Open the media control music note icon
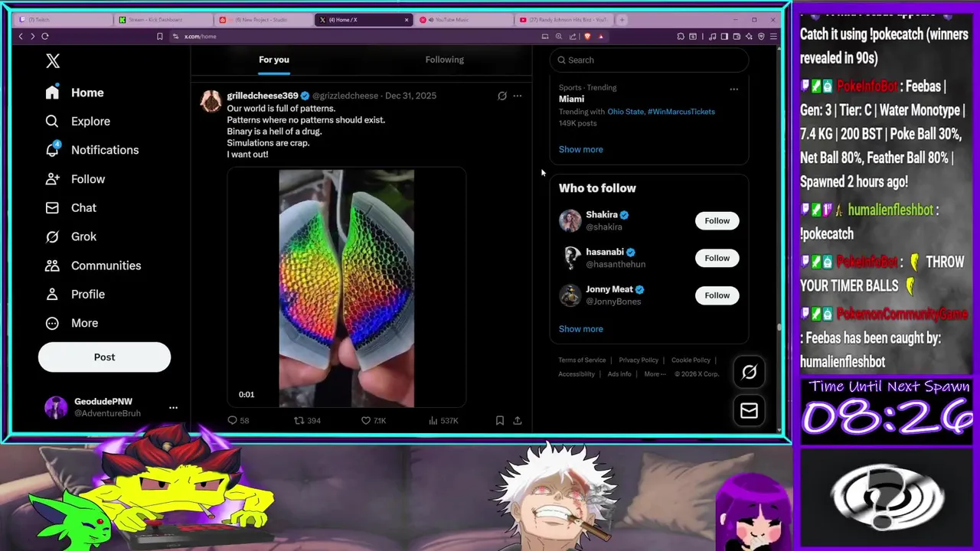Screen dimensions: 980x551 tap(713, 36)
